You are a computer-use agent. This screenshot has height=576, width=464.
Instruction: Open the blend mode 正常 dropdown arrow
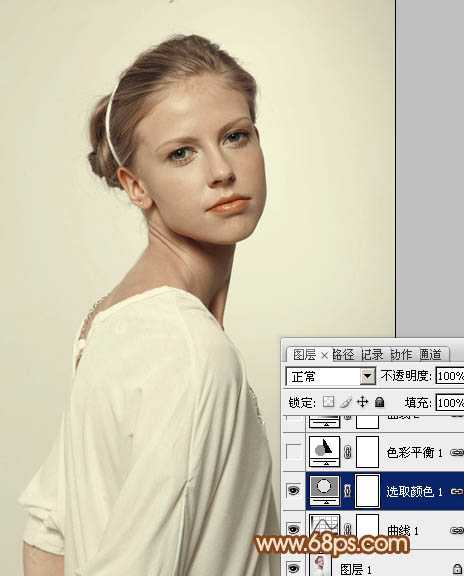pos(367,376)
